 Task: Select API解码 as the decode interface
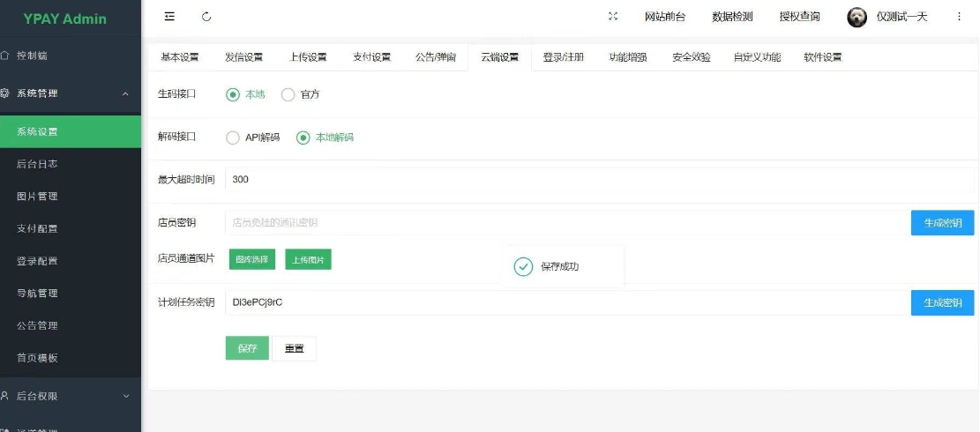pos(233,138)
